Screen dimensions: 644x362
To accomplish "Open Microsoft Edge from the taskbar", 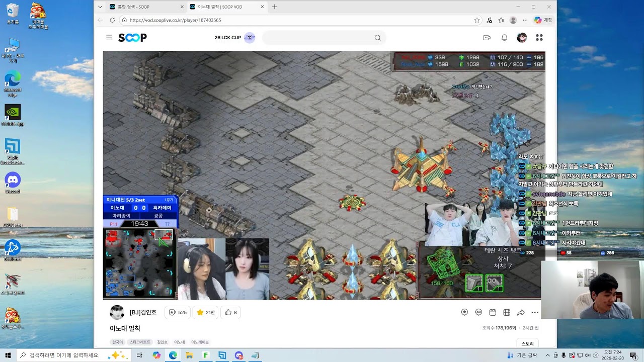I will (x=173, y=355).
